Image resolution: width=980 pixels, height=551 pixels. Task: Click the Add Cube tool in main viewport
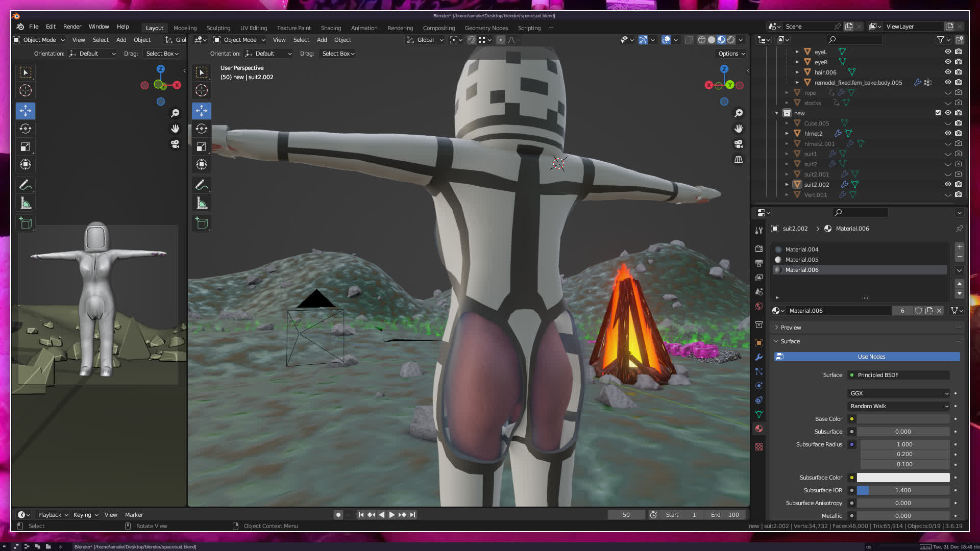tap(202, 223)
